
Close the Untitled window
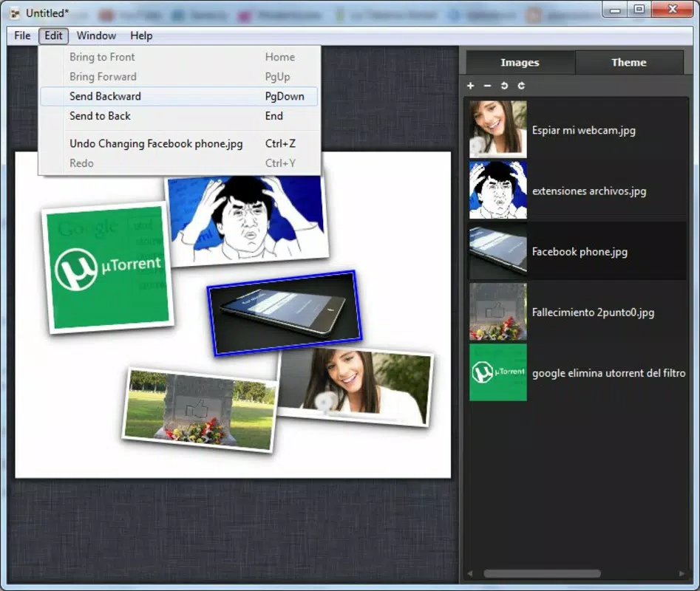[x=673, y=10]
